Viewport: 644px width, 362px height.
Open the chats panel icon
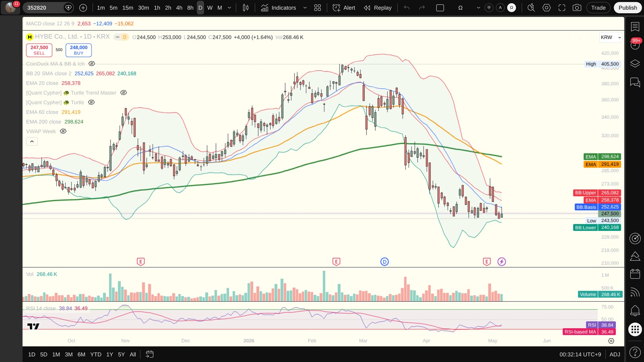pos(635,82)
